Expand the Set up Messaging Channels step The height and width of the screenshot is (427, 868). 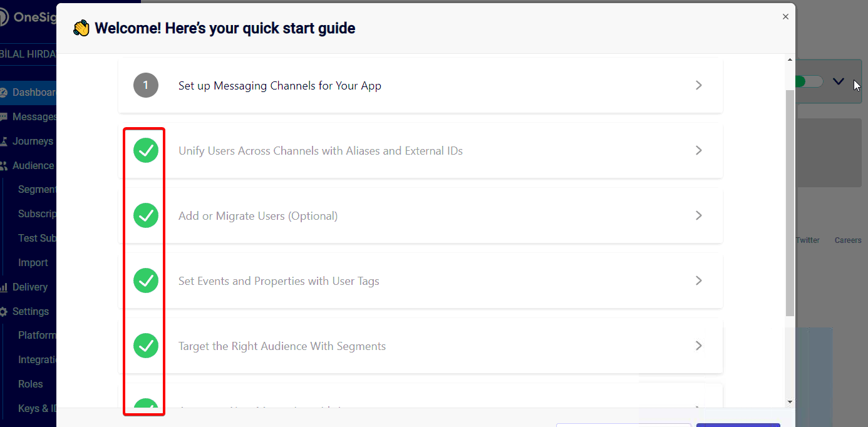[x=420, y=86]
